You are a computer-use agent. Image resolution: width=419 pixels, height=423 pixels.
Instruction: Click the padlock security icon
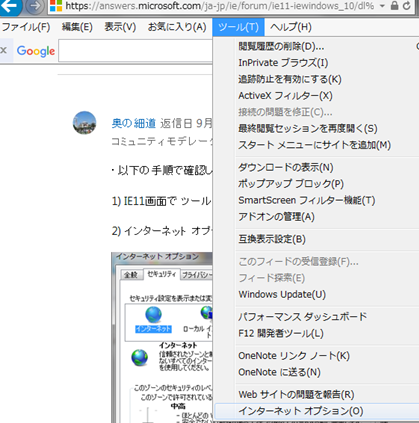coord(394,6)
